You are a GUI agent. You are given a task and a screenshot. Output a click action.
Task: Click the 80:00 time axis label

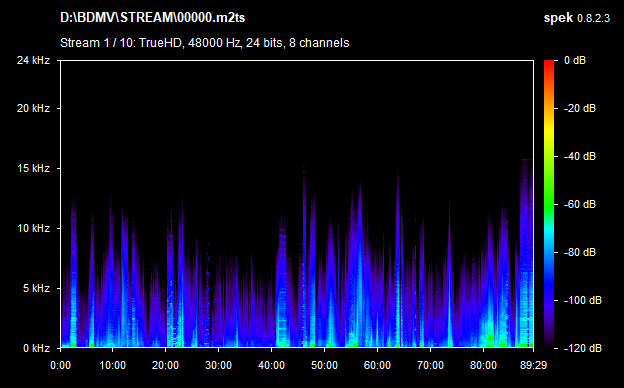click(483, 365)
